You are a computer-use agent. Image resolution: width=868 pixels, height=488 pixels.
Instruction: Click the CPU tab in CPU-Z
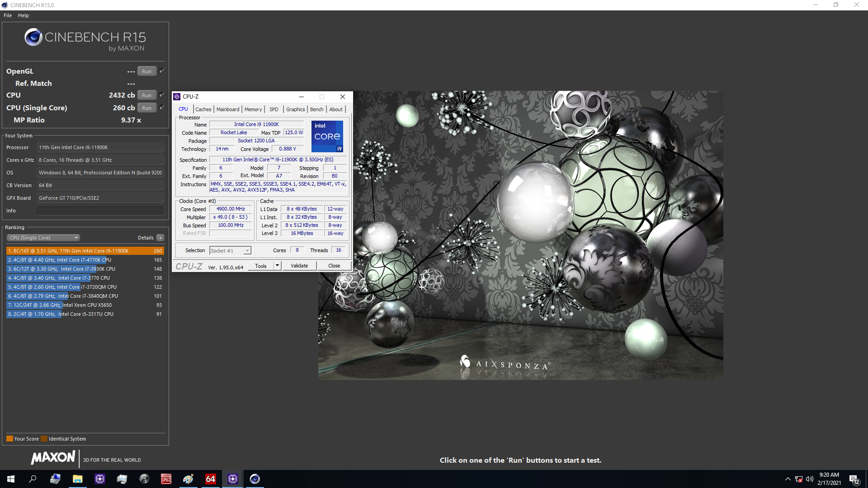click(184, 109)
